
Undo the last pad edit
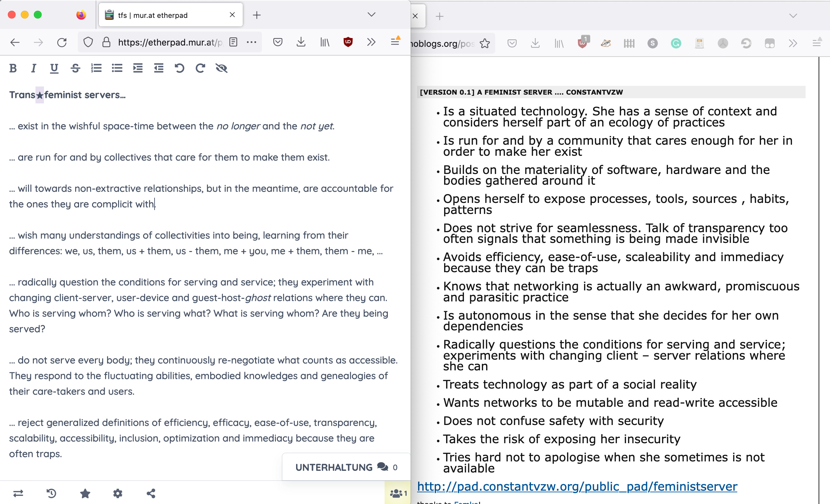[180, 68]
